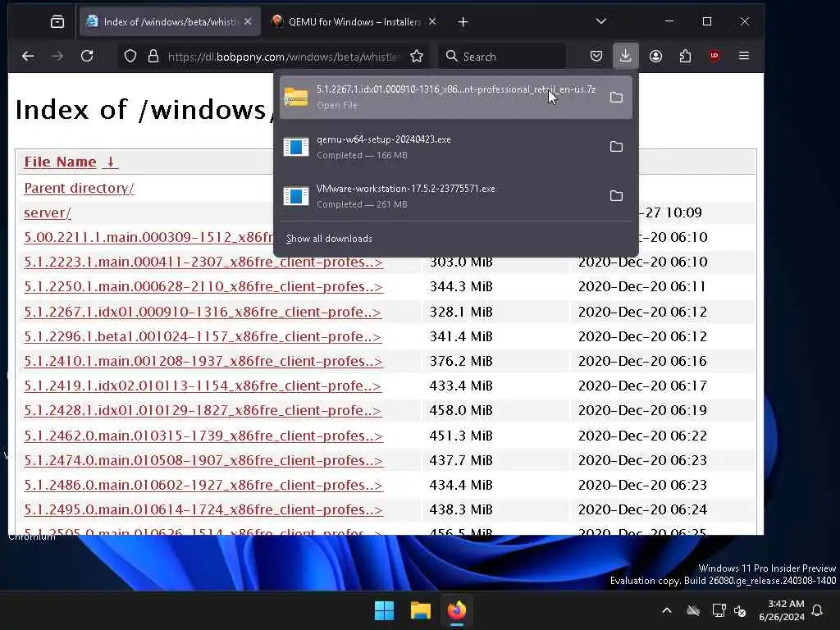
Task: Open the Firefox hamburger menu
Action: tap(743, 56)
